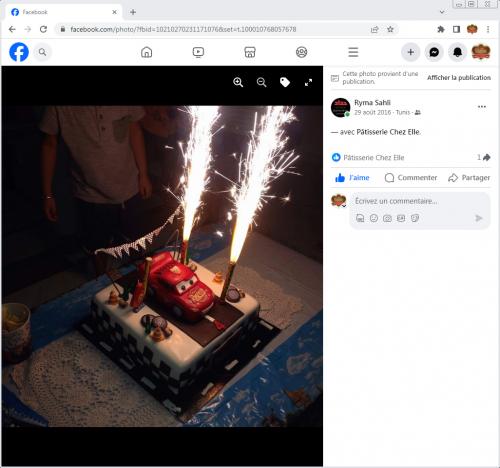Open account profile menu in Facebook header
The image size is (500, 468).
[481, 52]
